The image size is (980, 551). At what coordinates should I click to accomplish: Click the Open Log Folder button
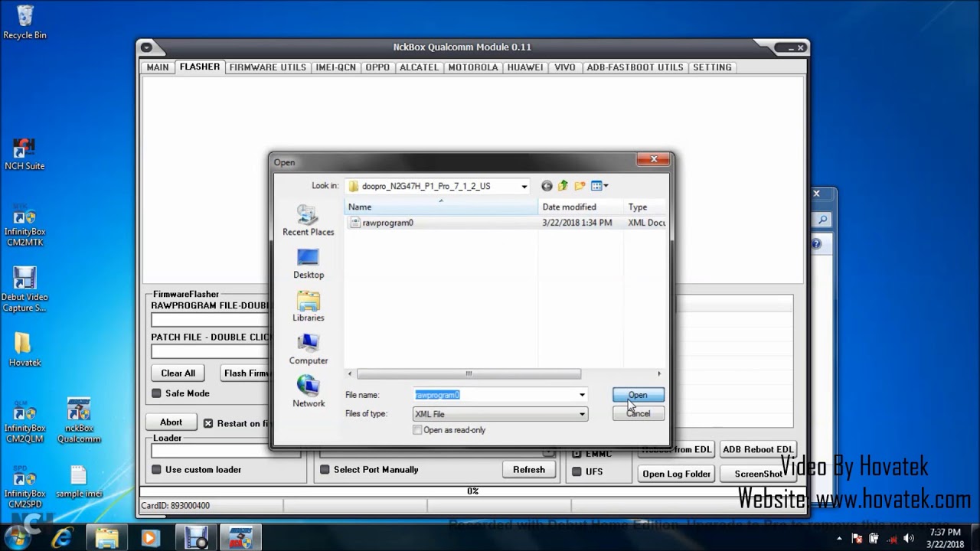677,474
